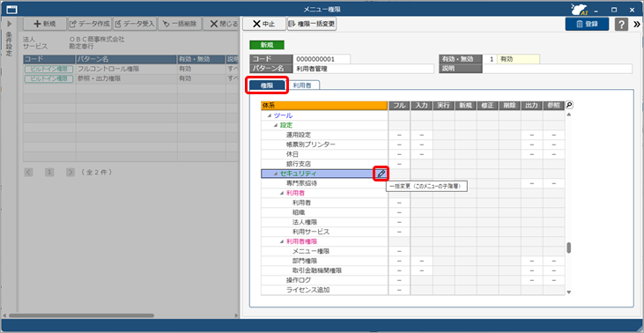644x333 pixels.
Task: Switch to the 権限 tab
Action: coord(267,85)
